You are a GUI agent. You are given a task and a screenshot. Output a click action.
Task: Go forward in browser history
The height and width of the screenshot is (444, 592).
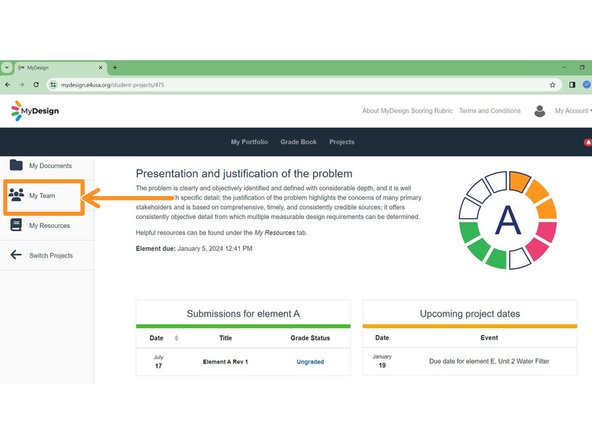click(x=22, y=85)
